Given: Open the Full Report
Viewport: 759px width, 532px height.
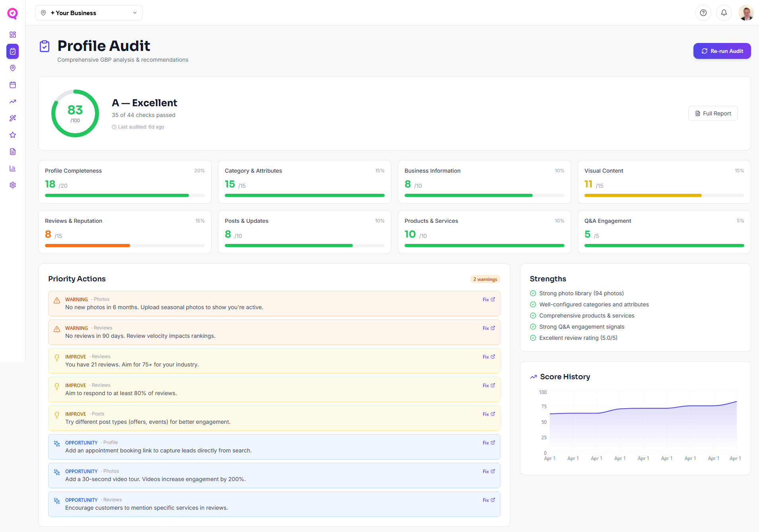Looking at the screenshot, I should (x=712, y=113).
